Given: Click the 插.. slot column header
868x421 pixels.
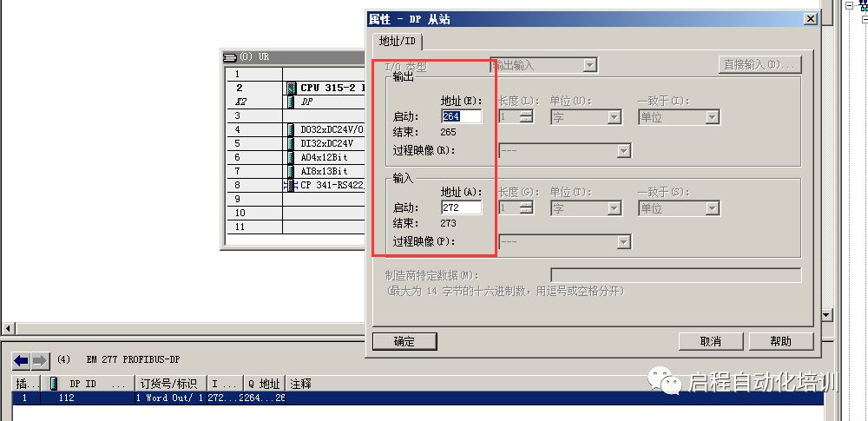Looking at the screenshot, I should pos(26,384).
